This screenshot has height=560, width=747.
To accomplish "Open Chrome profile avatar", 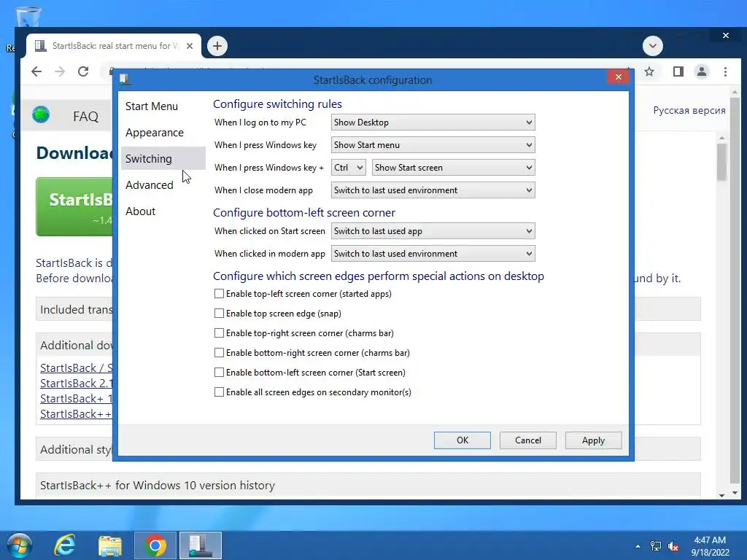I will (701, 72).
